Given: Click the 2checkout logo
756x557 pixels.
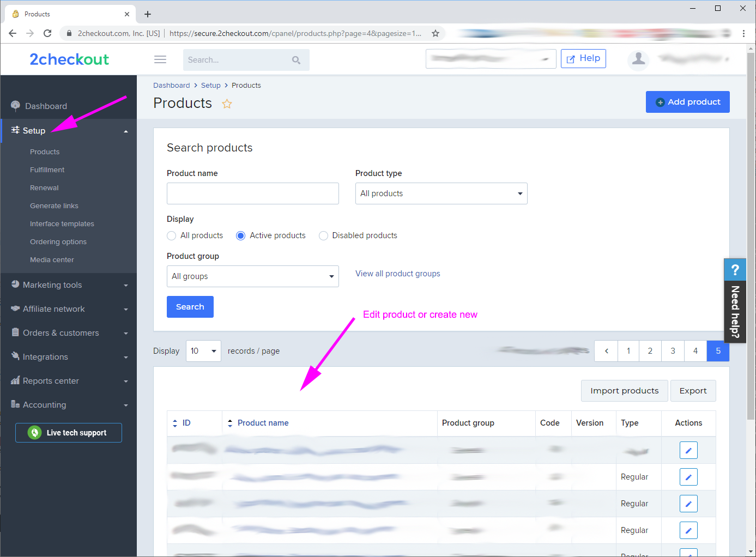Looking at the screenshot, I should tap(69, 59).
